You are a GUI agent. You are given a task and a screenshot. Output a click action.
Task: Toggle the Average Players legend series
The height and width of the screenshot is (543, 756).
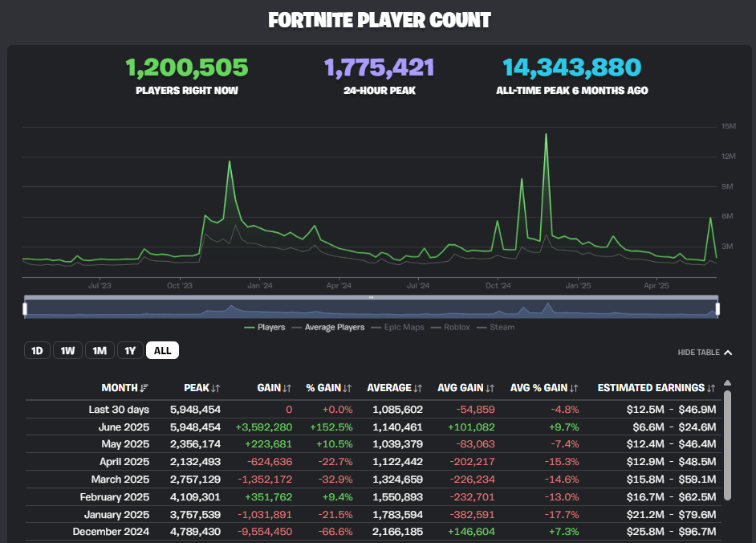point(328,327)
